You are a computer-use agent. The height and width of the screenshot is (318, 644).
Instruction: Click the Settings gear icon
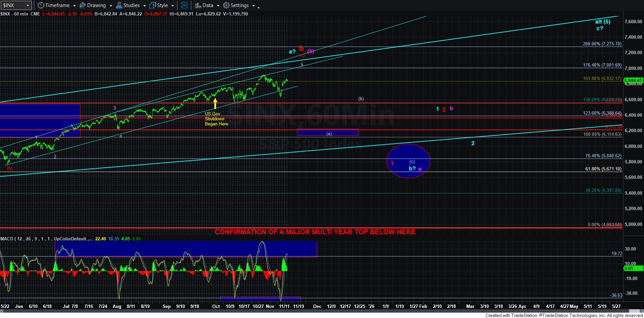(x=226, y=5)
